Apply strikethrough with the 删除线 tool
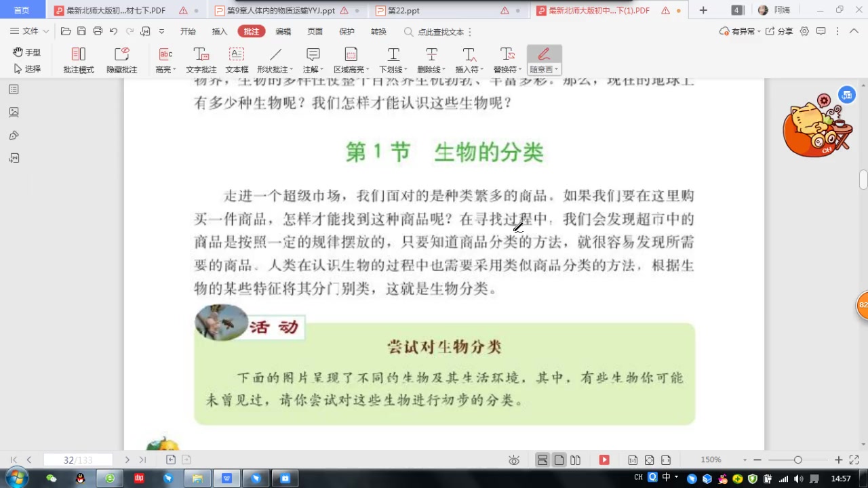This screenshot has width=868, height=488. click(x=432, y=60)
